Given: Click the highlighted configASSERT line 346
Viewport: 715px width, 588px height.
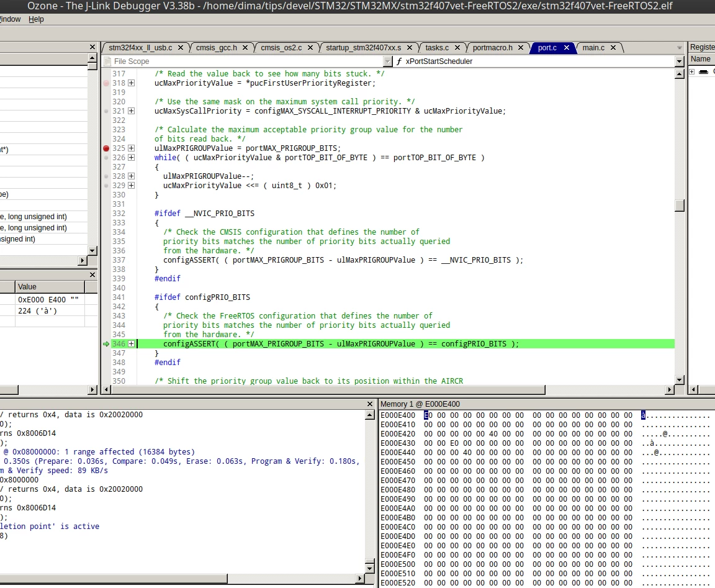Looking at the screenshot, I should [405, 343].
